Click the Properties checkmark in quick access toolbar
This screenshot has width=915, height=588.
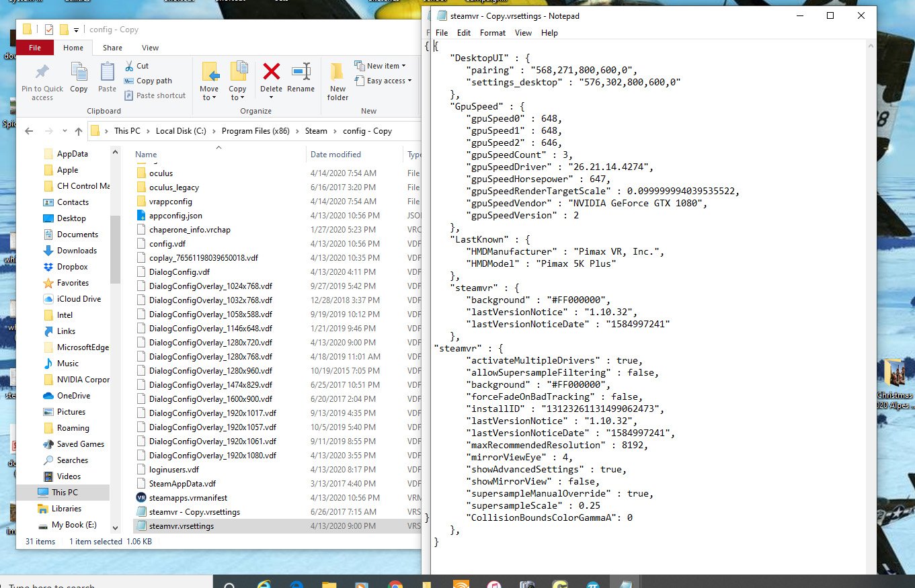(x=48, y=29)
